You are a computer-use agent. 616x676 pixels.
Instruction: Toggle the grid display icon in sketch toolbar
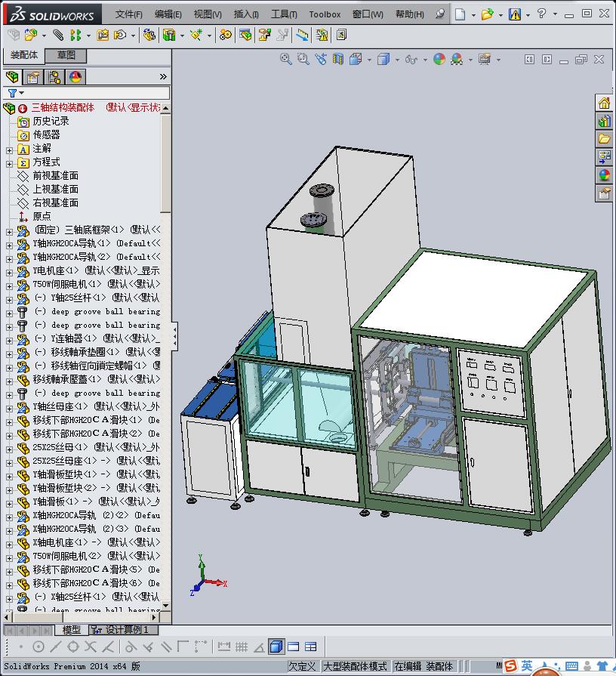click(242, 647)
